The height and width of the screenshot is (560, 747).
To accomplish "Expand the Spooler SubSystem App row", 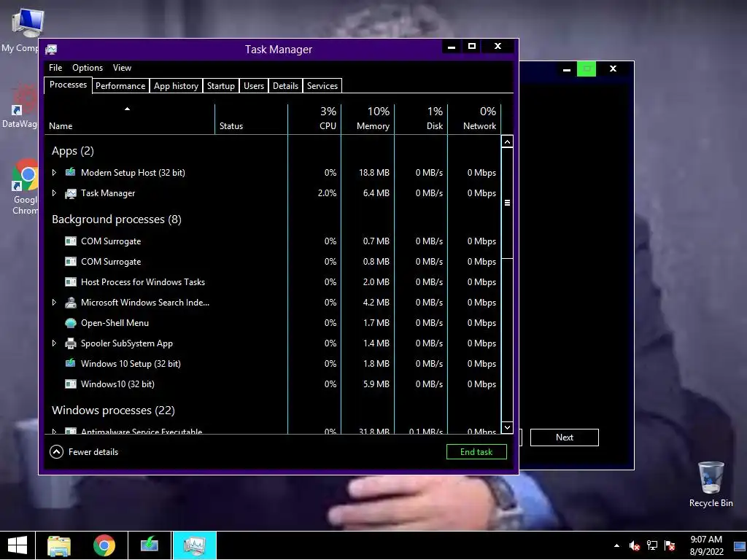I will tap(54, 343).
